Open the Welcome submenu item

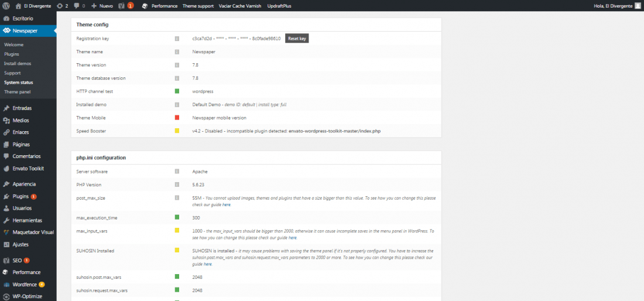pos(13,45)
